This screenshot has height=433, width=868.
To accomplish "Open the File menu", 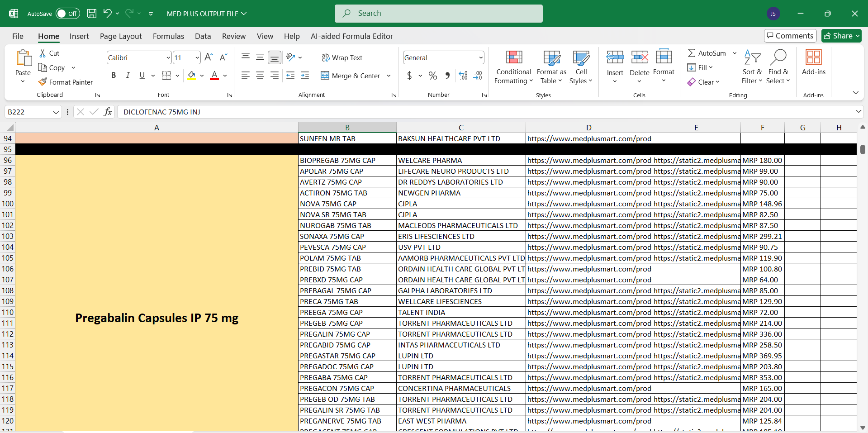I will tap(18, 36).
